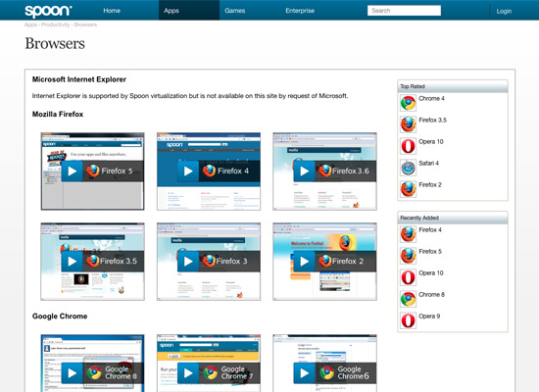539x392 pixels.
Task: Open the Firefox 2 screenshot thumbnail
Action: tap(324, 262)
